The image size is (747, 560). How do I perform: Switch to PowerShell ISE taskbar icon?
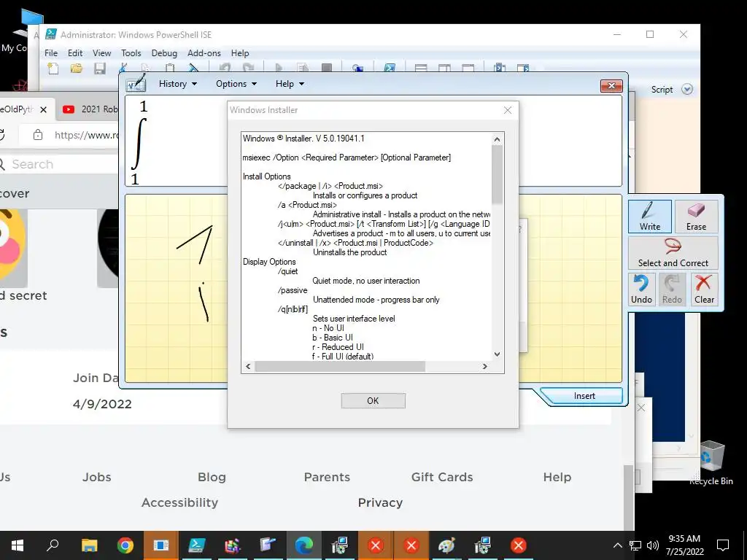coord(197,545)
